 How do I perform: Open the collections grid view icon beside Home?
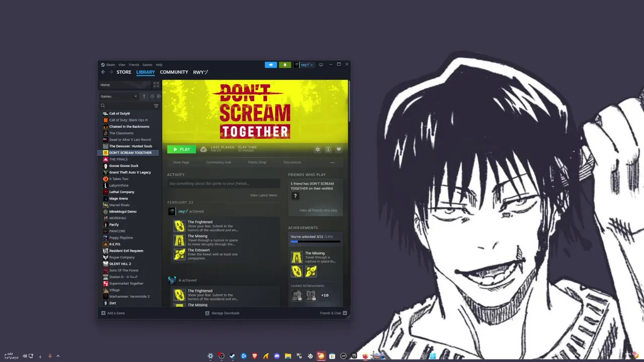[156, 84]
